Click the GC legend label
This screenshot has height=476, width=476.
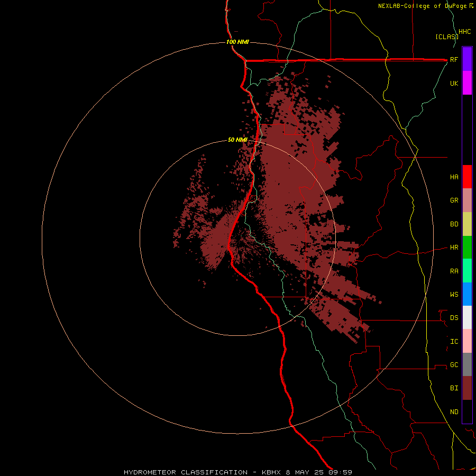pyautogui.click(x=454, y=364)
